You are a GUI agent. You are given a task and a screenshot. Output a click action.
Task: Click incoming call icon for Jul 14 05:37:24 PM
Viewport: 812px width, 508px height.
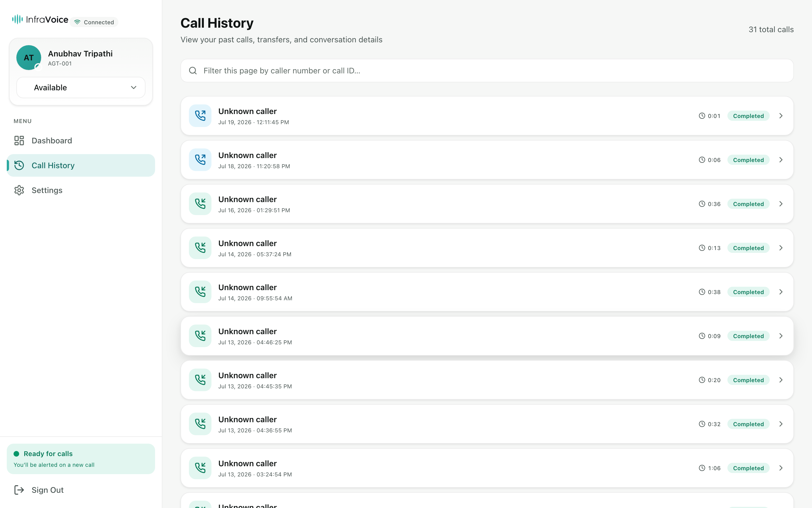tap(200, 248)
